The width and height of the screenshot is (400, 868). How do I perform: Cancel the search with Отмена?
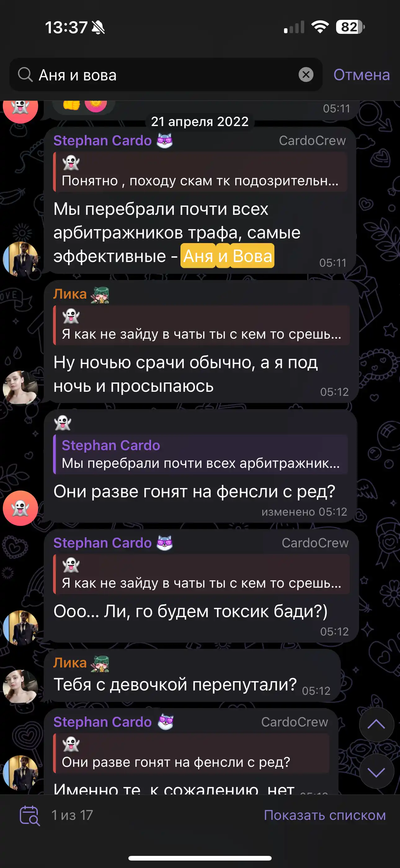click(x=361, y=75)
